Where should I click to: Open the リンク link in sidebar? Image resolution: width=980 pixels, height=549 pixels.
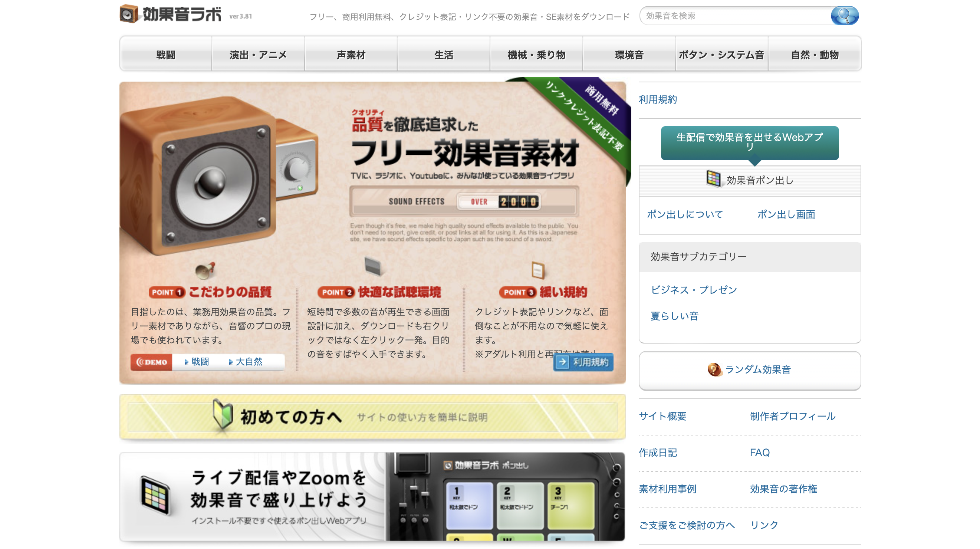(x=764, y=525)
